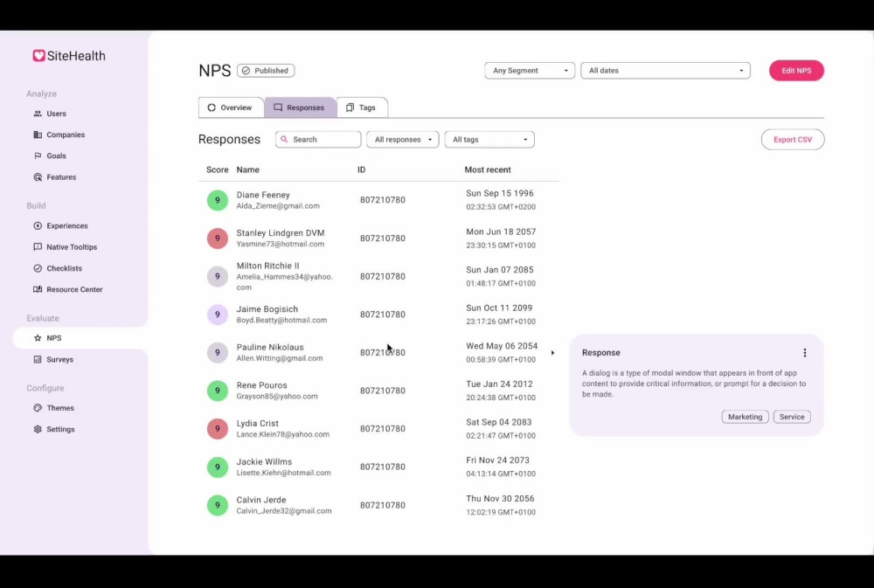Open Settings gear item
Viewport: 874px width, 588px height.
(x=54, y=429)
